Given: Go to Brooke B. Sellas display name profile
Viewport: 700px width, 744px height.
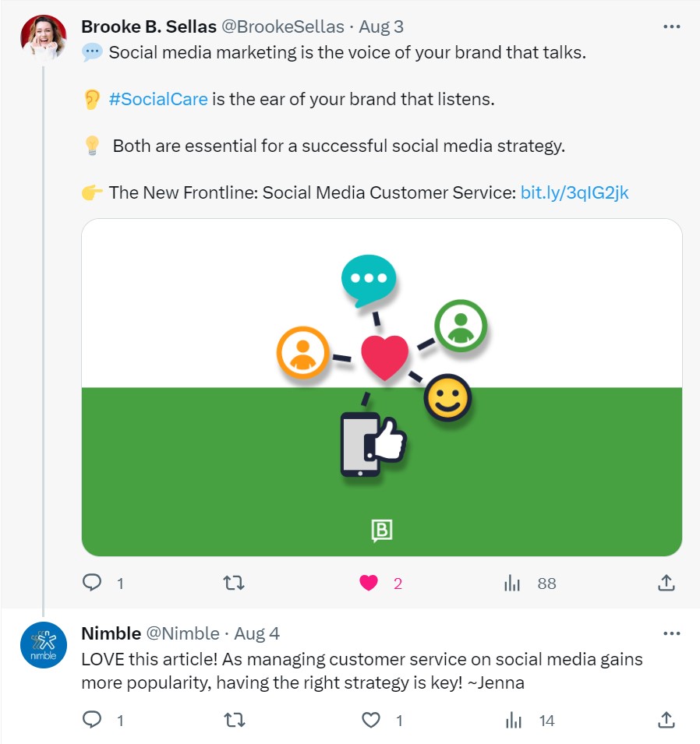Looking at the screenshot, I should point(149,26).
